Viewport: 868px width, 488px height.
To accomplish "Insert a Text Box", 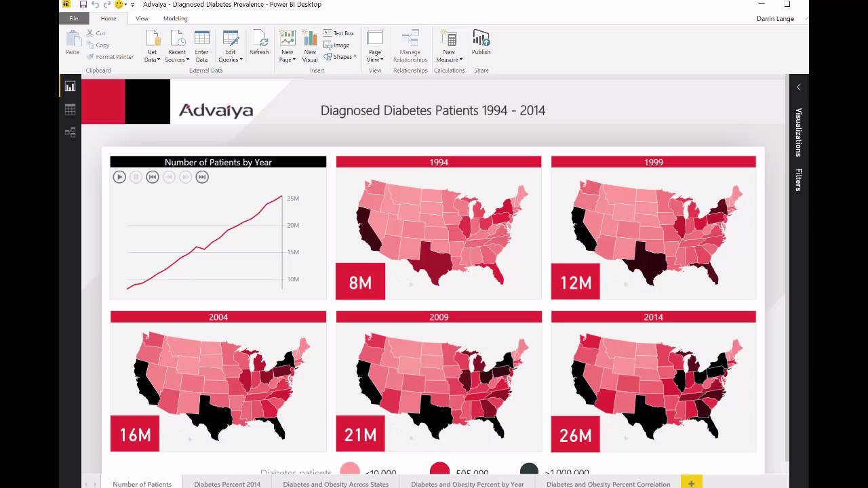I will click(338, 33).
